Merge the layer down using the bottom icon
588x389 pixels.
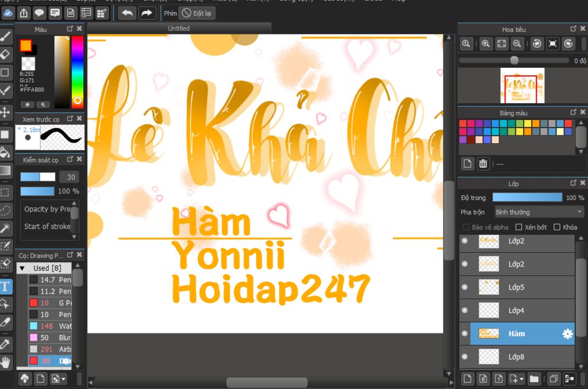pos(569,379)
